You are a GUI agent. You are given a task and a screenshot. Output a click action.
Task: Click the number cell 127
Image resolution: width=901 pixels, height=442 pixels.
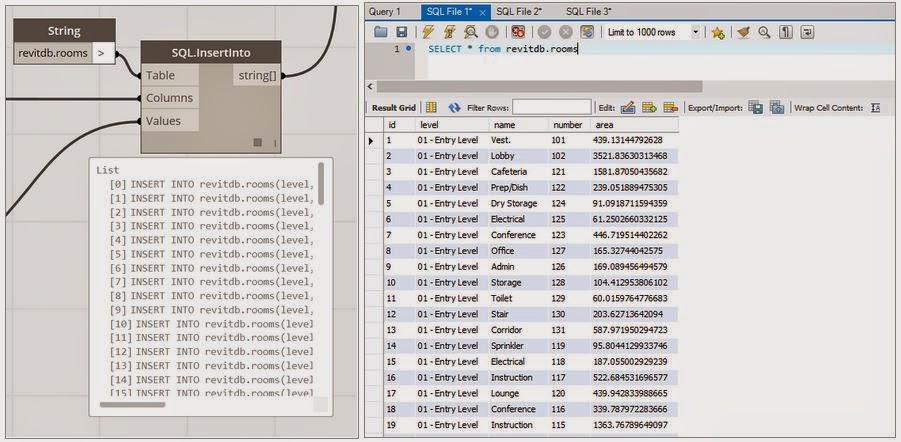(568, 251)
